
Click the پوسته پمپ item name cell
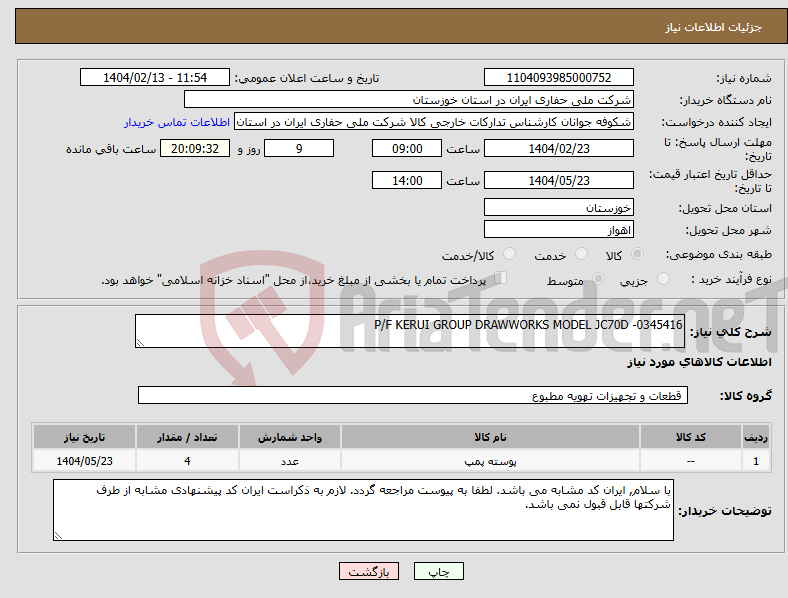coord(490,461)
